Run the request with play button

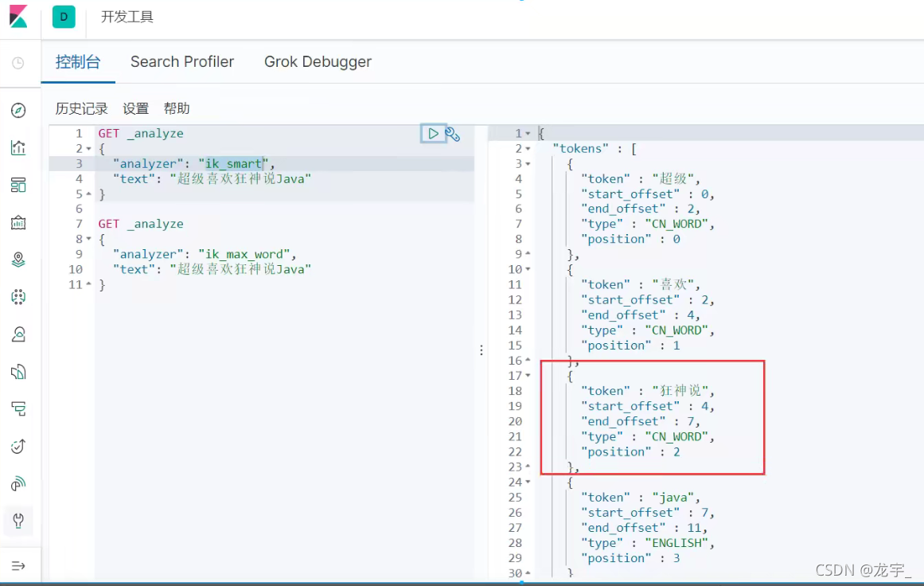click(x=433, y=134)
